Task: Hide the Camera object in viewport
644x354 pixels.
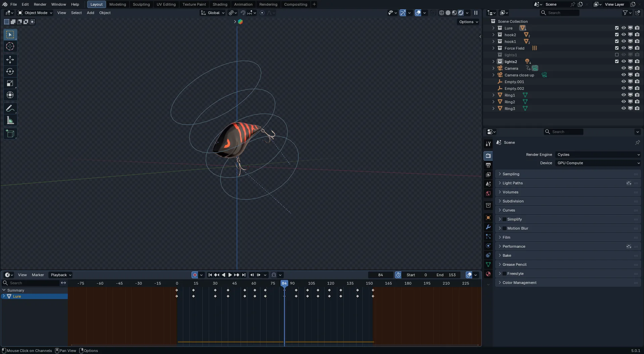Action: coord(624,68)
